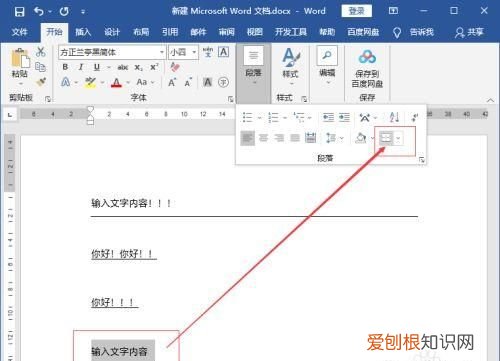The width and height of the screenshot is (500, 361).
Task: Redo with the circular arrow icon
Action: pos(64,12)
